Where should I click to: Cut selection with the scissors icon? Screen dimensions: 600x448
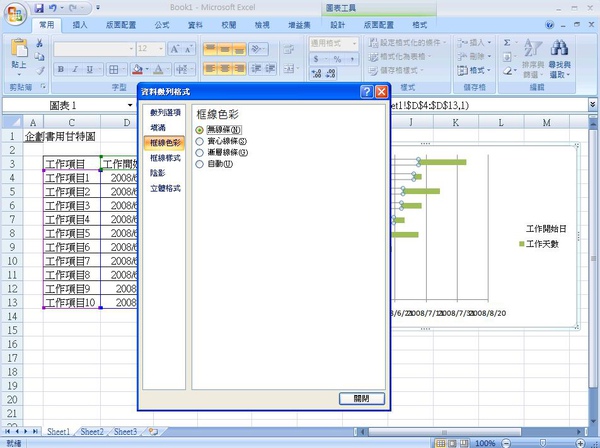(39, 43)
